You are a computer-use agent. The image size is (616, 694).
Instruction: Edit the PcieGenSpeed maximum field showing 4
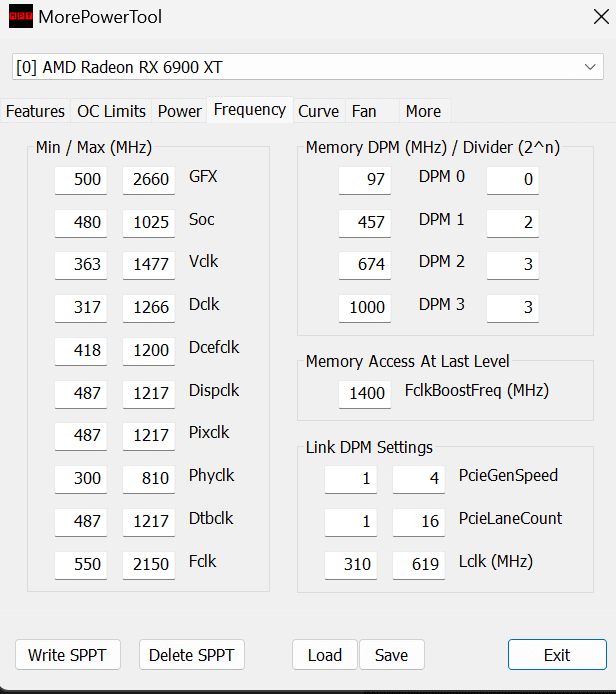(x=419, y=478)
